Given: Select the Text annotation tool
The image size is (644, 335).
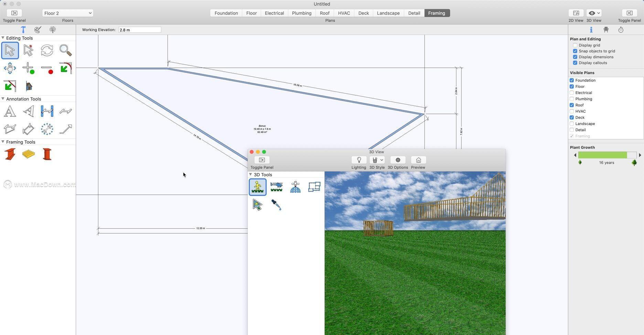Looking at the screenshot, I should 10,111.
